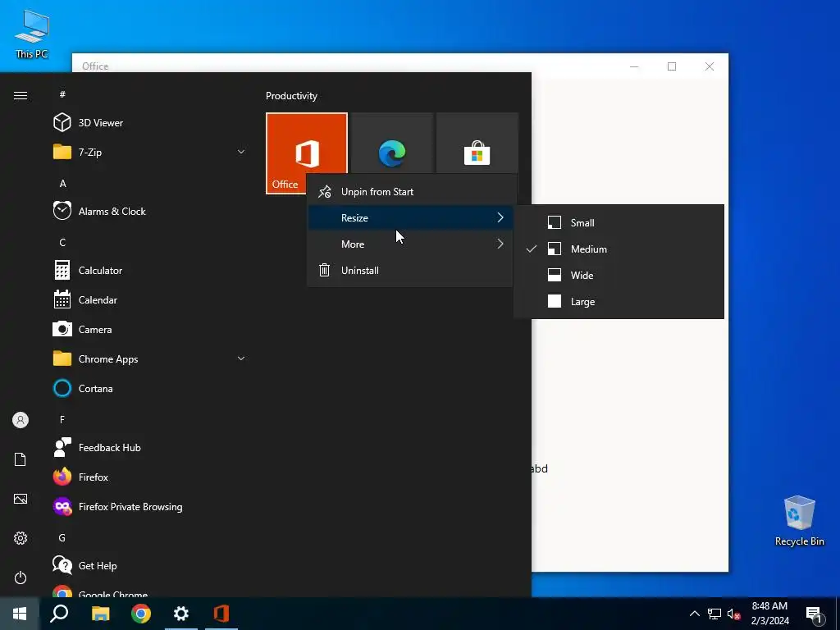
Task: Click the Productivity group title
Action: (x=291, y=96)
